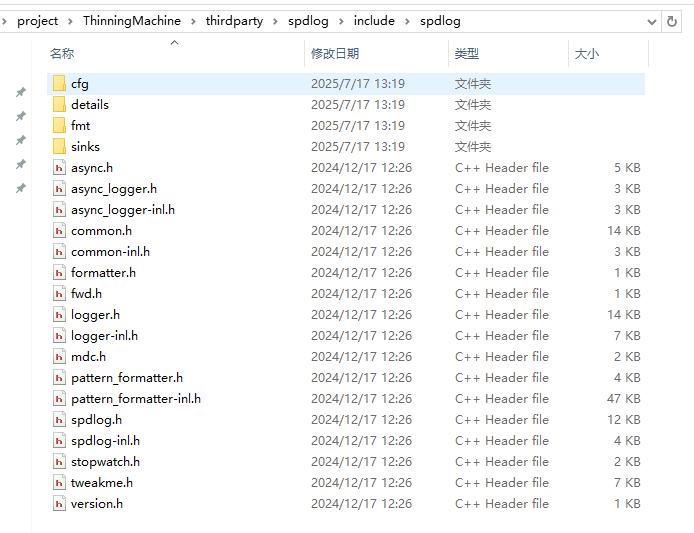Select the cfg folder name

(80, 84)
